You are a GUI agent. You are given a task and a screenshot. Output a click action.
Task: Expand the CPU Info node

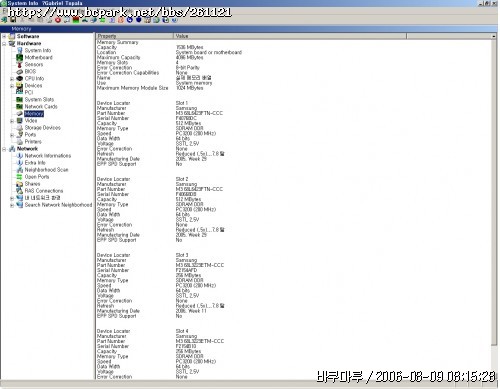tap(12, 79)
